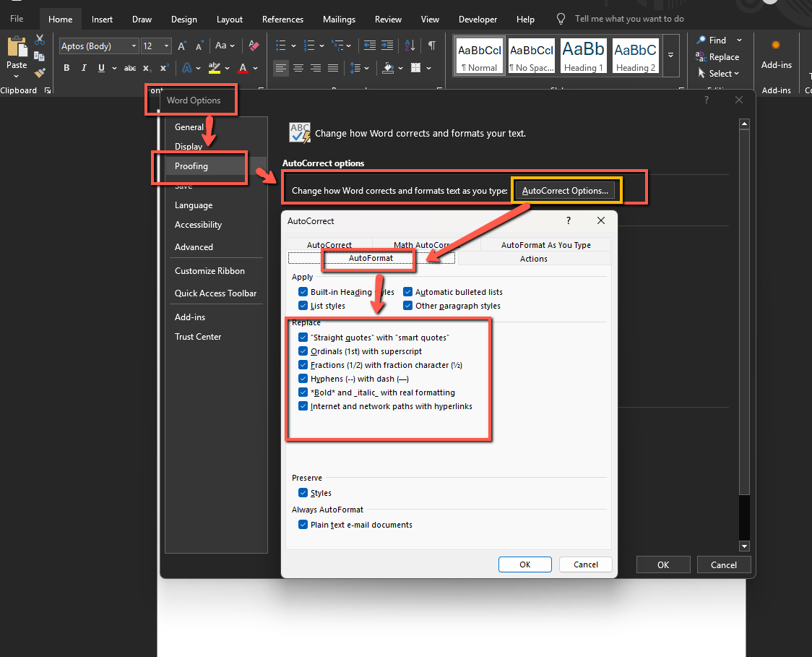Align text left
Screen dimensions: 812x657
pos(281,68)
